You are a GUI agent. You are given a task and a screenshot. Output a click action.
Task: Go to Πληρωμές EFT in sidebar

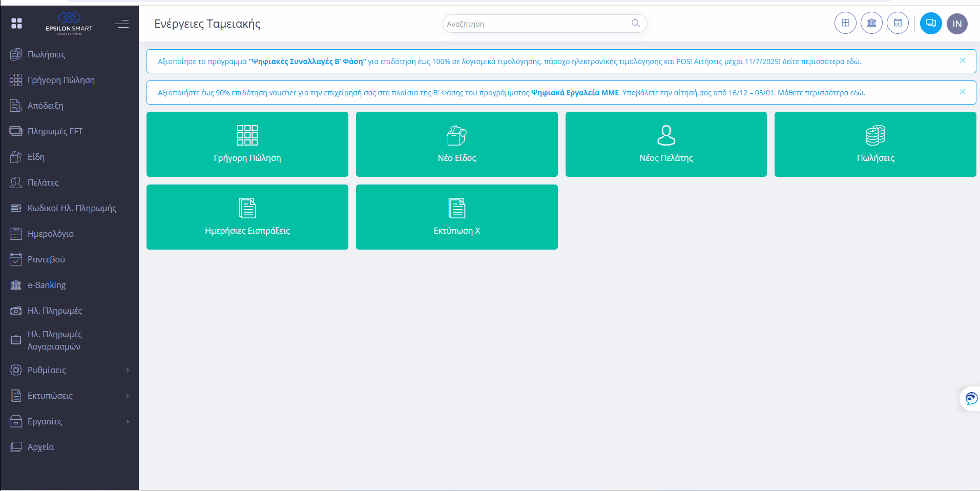55,131
